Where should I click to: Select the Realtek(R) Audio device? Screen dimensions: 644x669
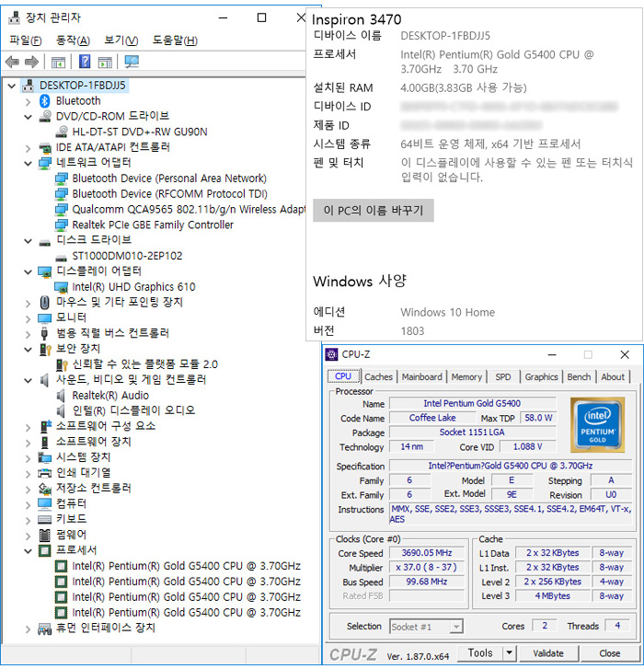[110, 396]
